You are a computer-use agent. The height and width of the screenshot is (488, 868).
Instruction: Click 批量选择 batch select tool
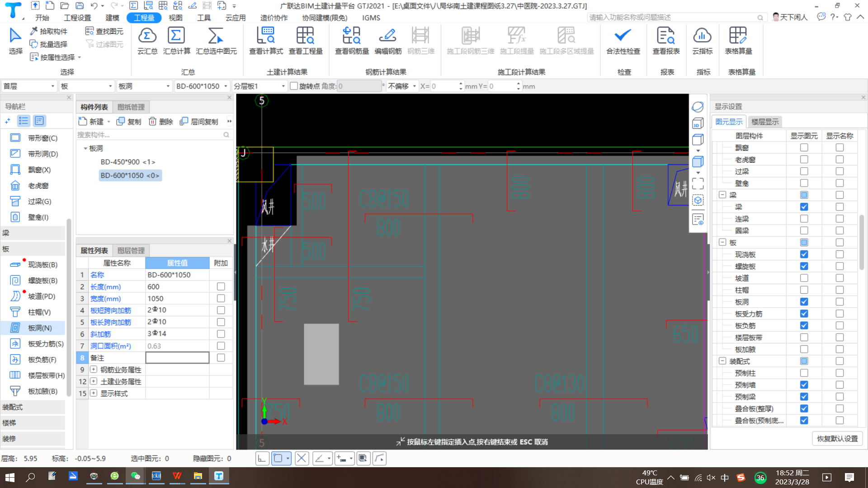click(49, 44)
